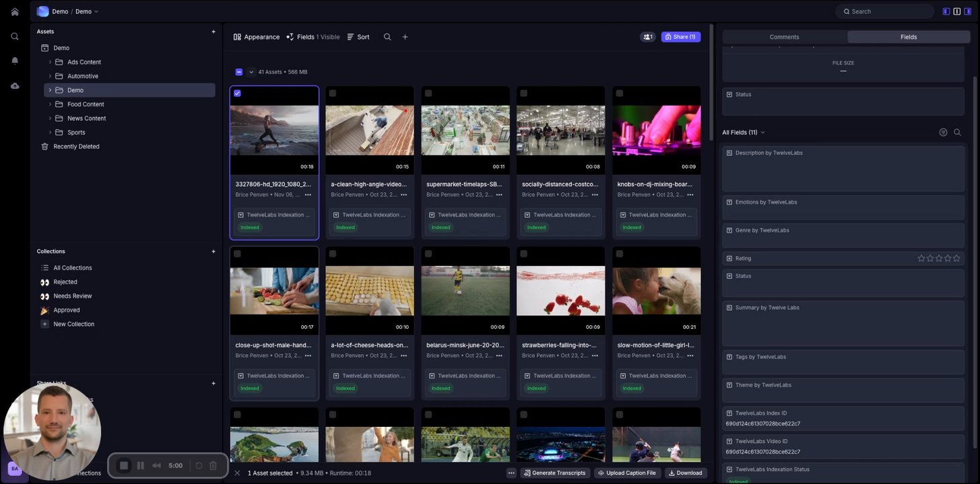Search fields with the All Fields magnifier icon
This screenshot has width=980, height=484.
(957, 132)
